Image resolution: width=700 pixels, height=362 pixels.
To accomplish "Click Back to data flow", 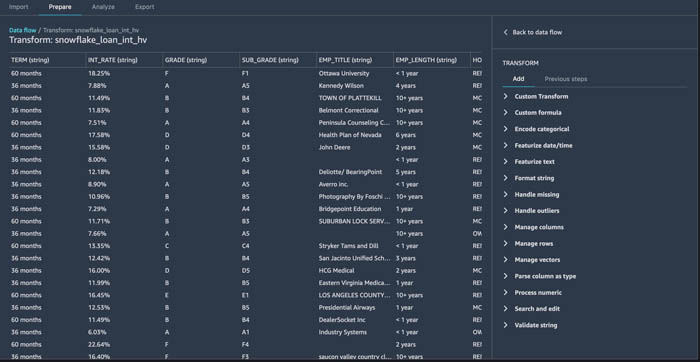I will click(x=533, y=32).
